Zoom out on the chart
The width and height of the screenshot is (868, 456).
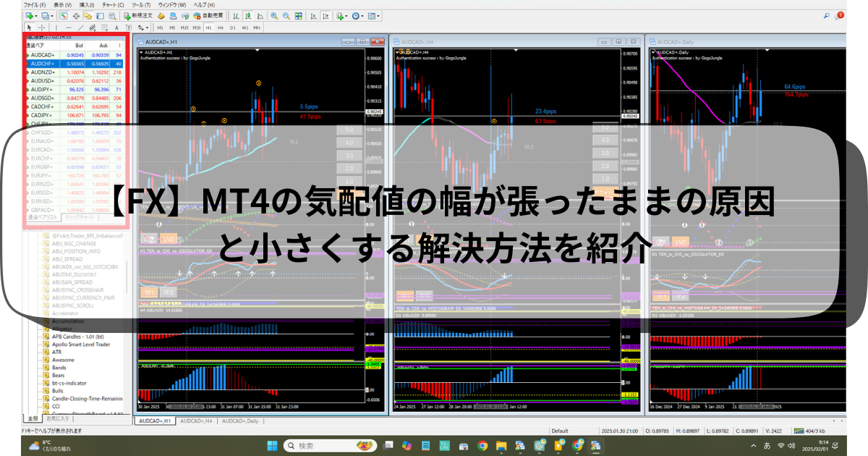click(x=286, y=15)
